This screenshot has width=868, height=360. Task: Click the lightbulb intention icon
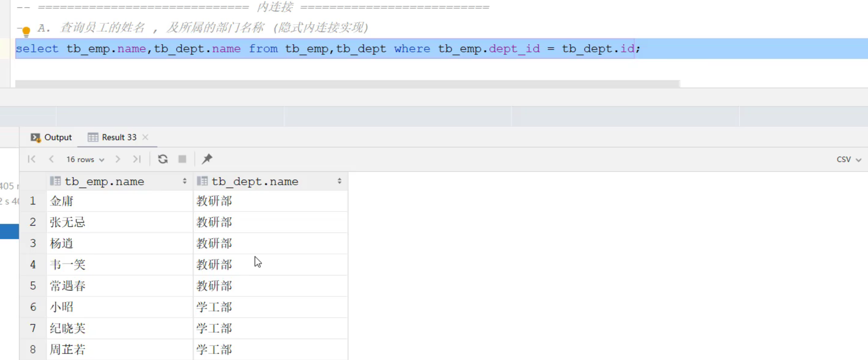pyautogui.click(x=26, y=32)
